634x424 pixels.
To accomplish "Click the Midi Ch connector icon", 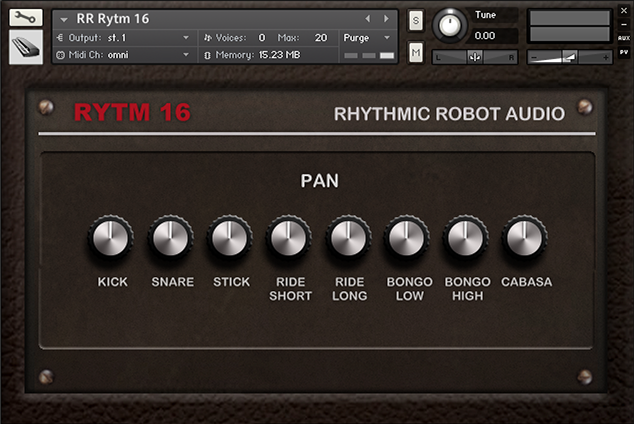I will [x=60, y=55].
